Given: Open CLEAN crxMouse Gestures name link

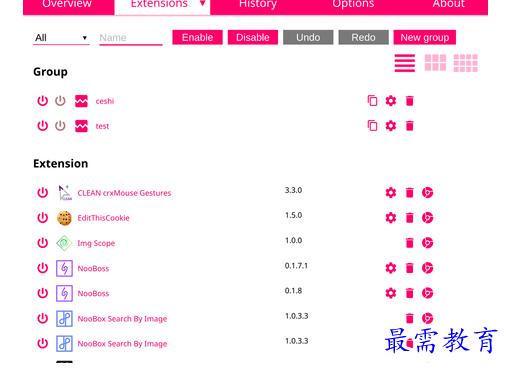Looking at the screenshot, I should [124, 193].
